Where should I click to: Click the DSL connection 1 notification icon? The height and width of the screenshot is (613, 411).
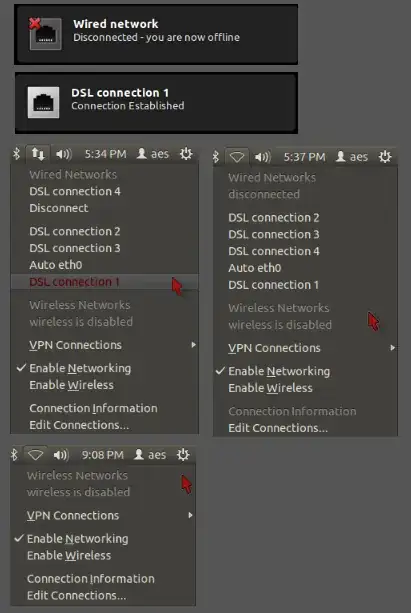[43, 102]
